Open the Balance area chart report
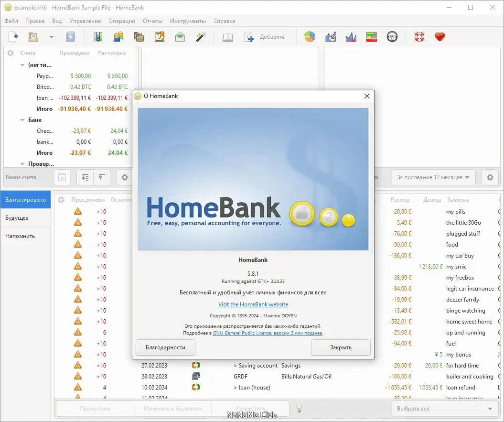This screenshot has height=422, width=504. pyautogui.click(x=351, y=37)
